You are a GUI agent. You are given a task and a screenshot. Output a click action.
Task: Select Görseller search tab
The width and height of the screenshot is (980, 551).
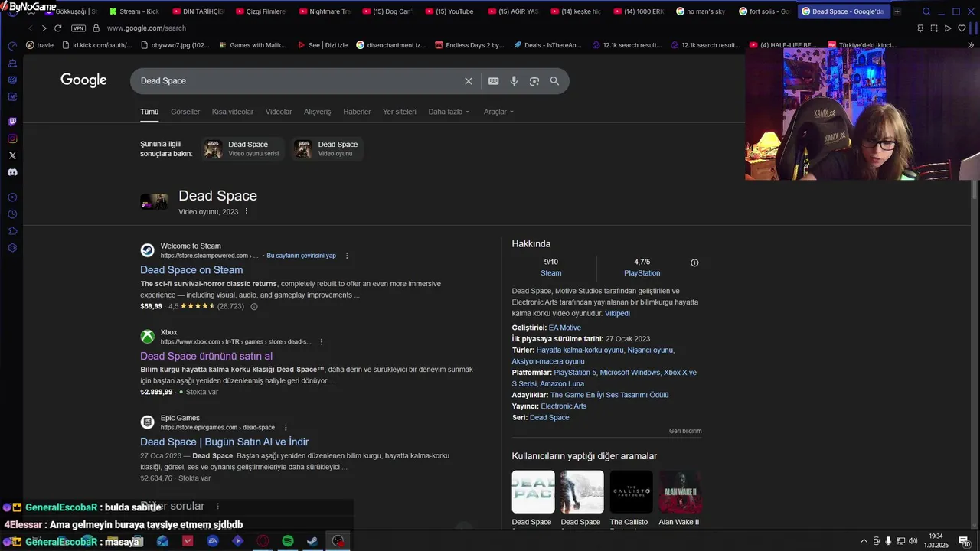pyautogui.click(x=185, y=112)
